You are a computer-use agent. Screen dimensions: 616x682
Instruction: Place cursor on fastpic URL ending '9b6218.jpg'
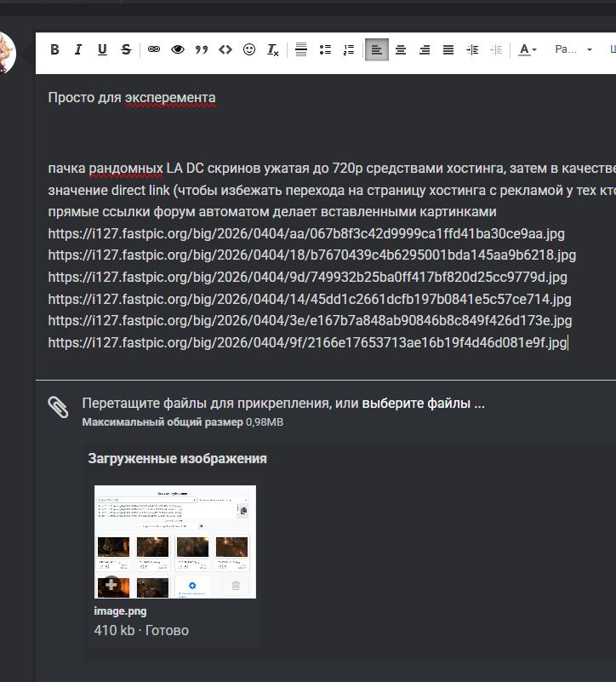tap(311, 255)
